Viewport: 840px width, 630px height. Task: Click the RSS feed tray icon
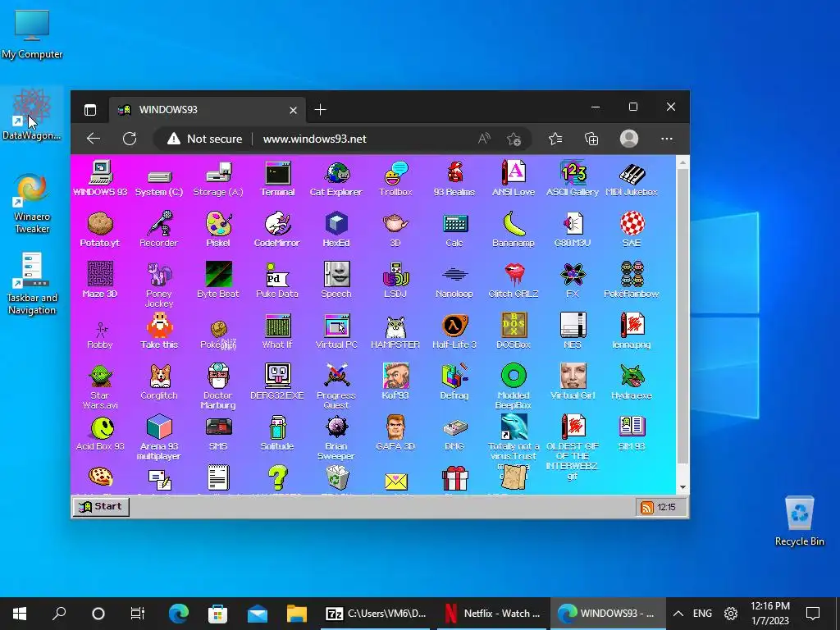point(646,507)
